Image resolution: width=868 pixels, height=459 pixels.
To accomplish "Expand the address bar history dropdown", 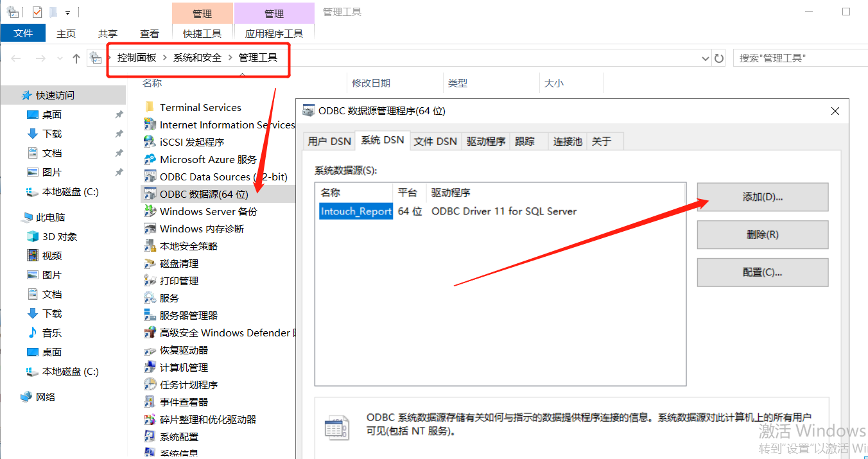I will pyautogui.click(x=706, y=58).
